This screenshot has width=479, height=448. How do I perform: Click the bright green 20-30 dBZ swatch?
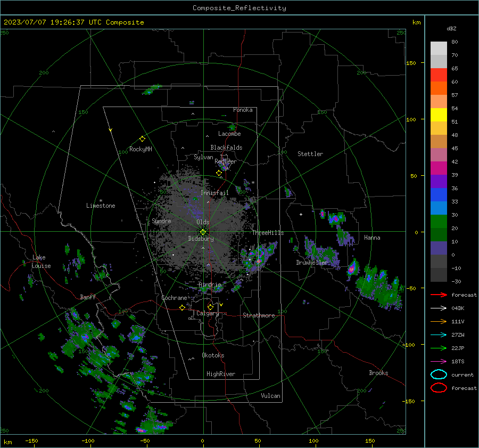click(439, 221)
